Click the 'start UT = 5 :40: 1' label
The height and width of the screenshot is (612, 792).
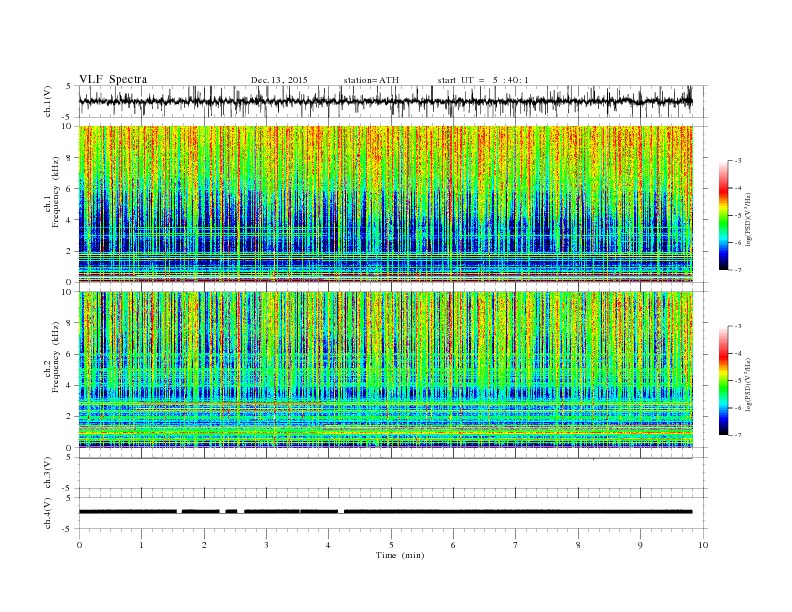[483, 80]
